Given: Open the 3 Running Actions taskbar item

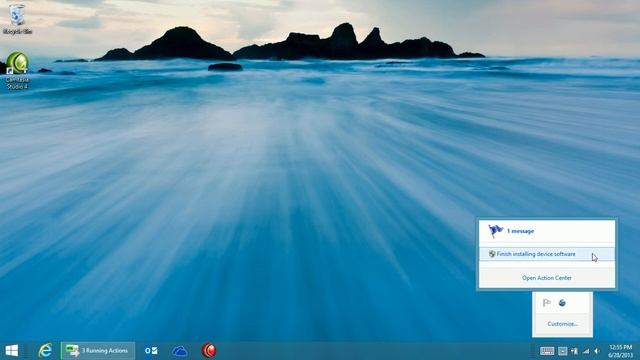Looking at the screenshot, I should click(x=98, y=351).
